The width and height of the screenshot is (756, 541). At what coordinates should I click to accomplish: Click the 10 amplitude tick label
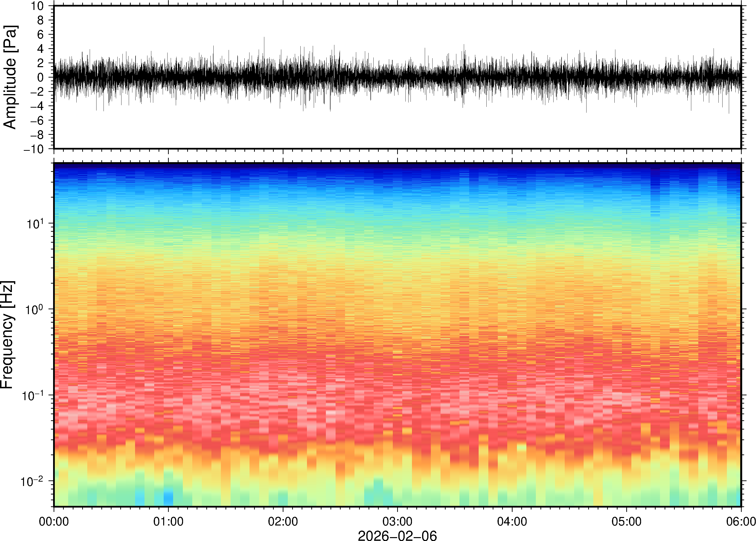click(37, 6)
